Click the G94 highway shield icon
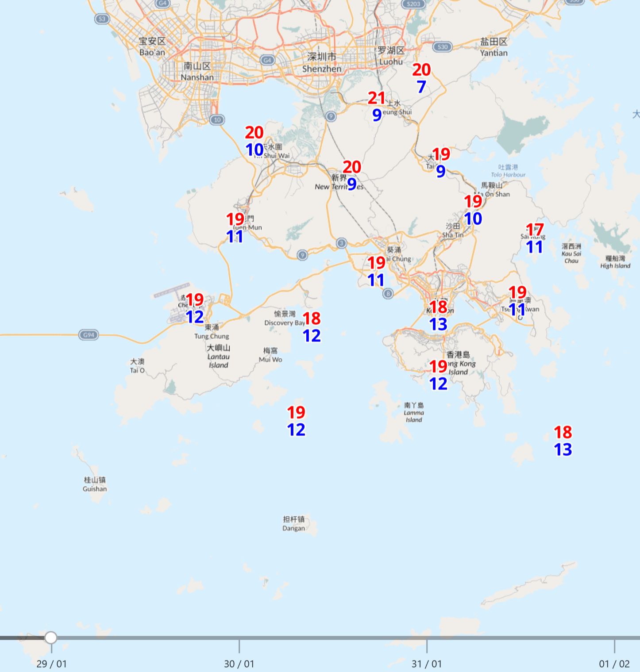The width and height of the screenshot is (640, 672). pos(89,335)
